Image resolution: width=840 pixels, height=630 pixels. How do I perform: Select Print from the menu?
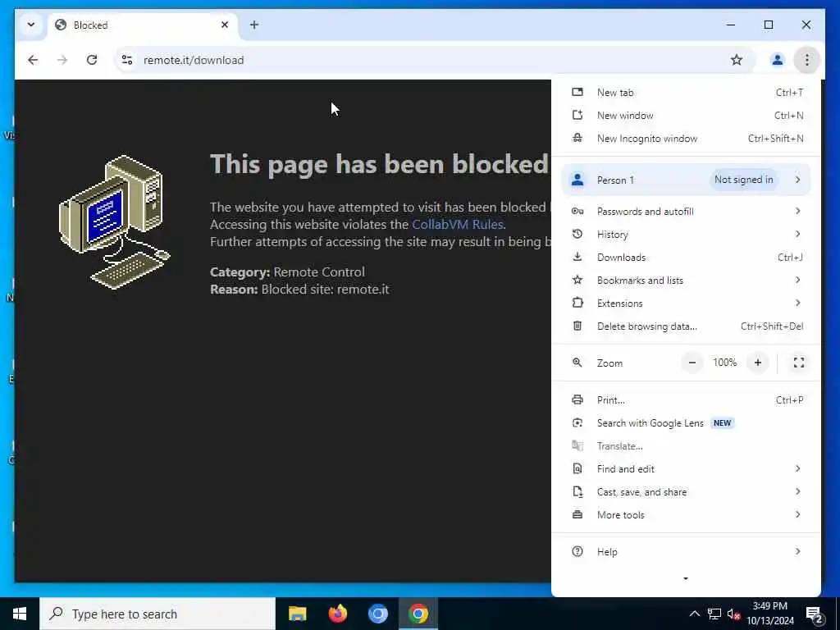[686, 399]
